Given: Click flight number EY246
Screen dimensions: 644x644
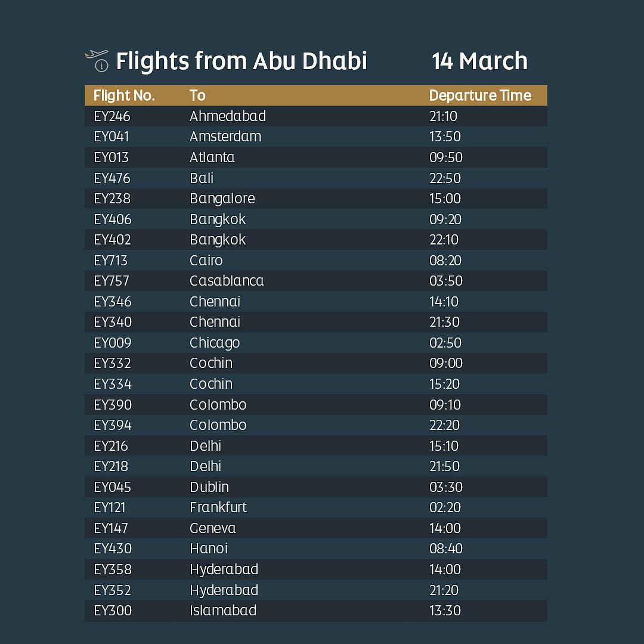Looking at the screenshot, I should click(x=112, y=116).
